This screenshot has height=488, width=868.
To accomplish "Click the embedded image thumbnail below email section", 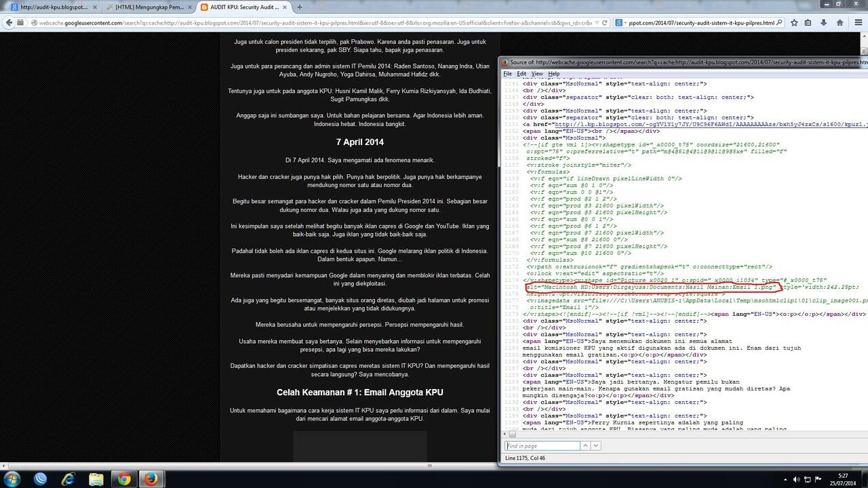I will (360, 447).
